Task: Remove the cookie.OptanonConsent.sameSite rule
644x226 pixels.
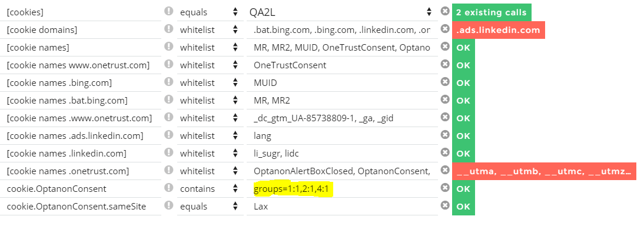Action: 445,205
